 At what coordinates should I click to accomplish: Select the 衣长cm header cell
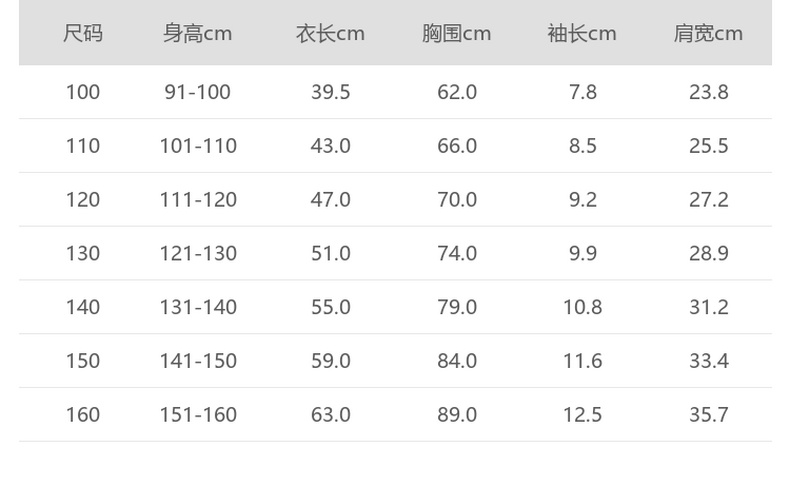(330, 33)
